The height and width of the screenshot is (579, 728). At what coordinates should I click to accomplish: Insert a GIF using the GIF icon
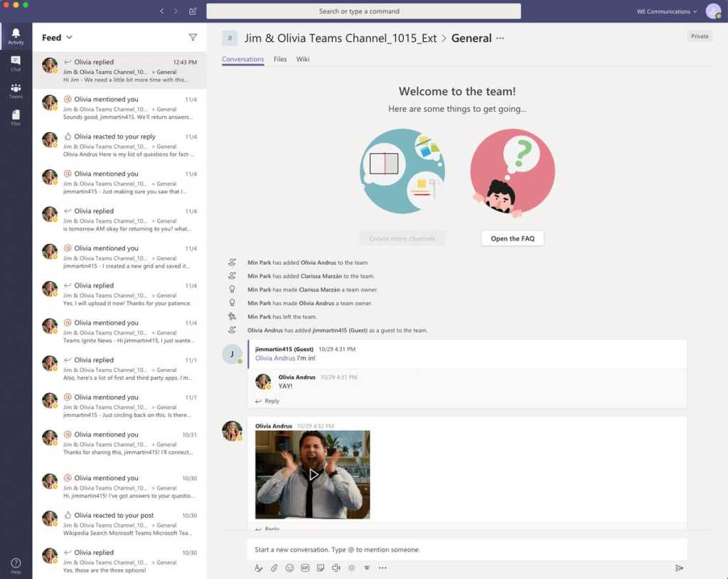[x=305, y=568]
